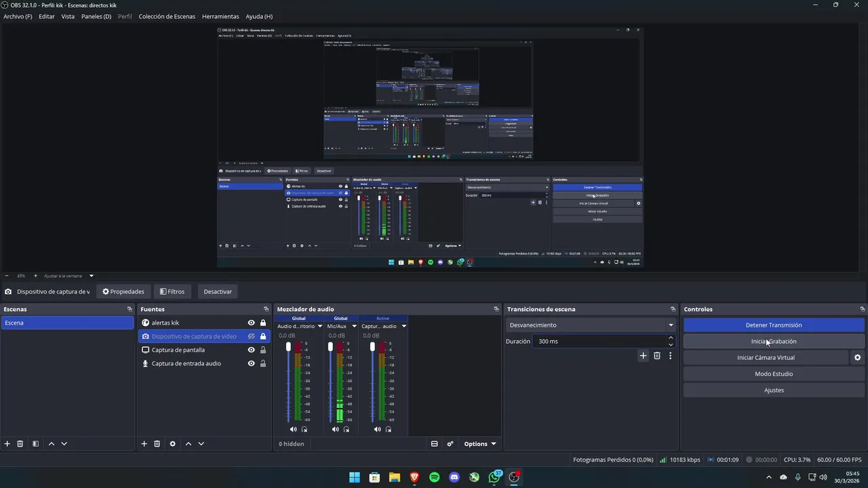Toggle visibility of alertas kik source
This screenshot has height=488, width=868.
click(251, 323)
